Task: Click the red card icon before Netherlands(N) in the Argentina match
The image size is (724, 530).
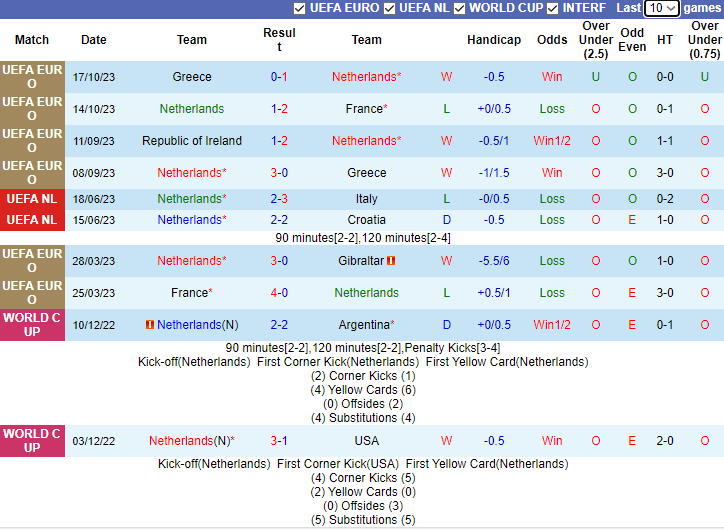Action: tap(150, 325)
